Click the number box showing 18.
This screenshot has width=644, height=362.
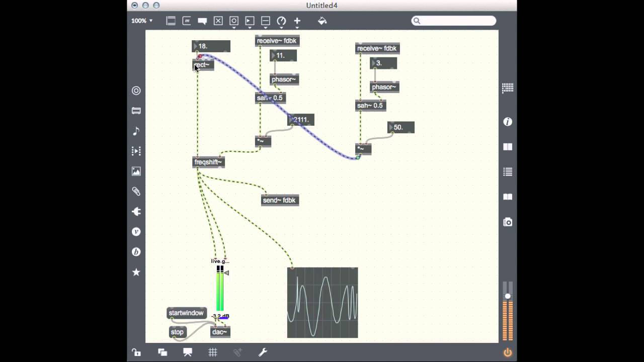pos(211,46)
